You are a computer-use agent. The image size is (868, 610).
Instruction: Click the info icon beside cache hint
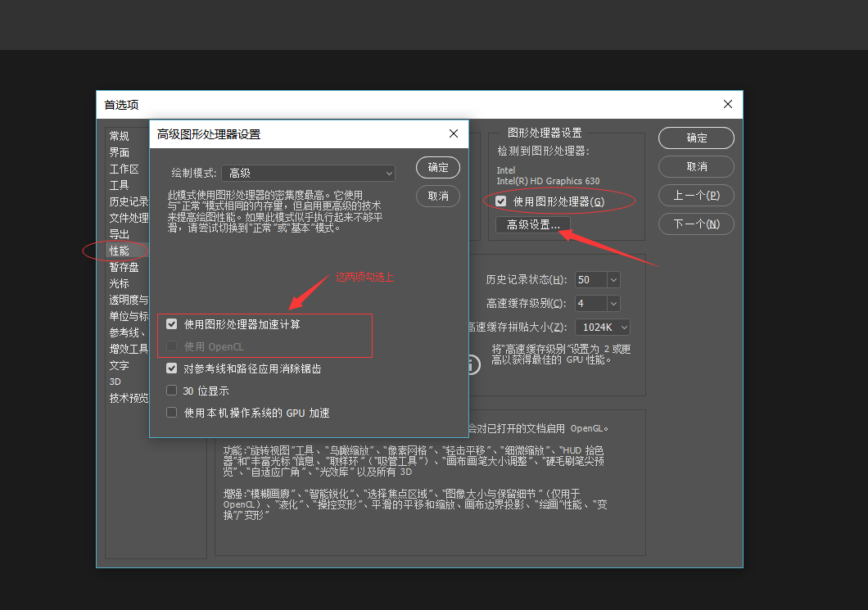coord(472,364)
